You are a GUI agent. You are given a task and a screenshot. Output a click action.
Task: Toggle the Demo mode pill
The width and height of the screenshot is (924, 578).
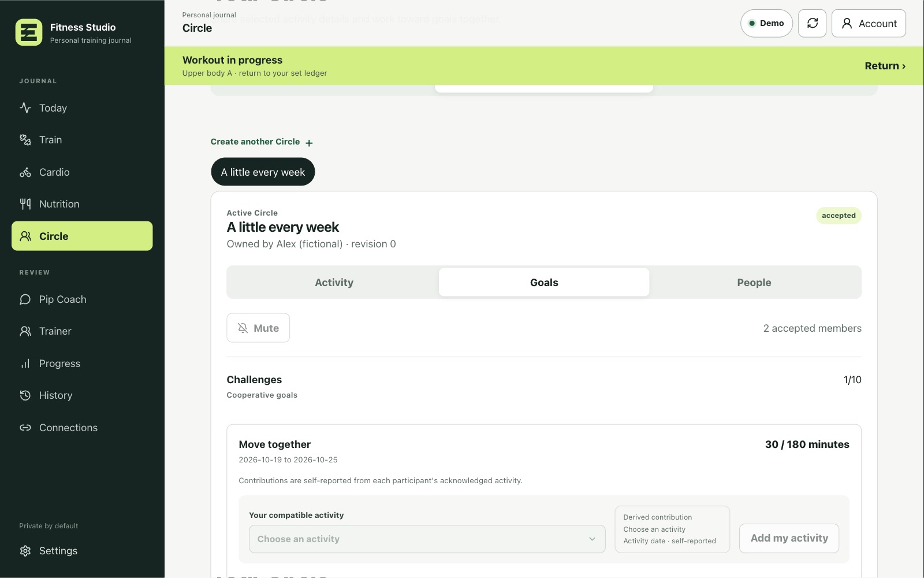[766, 23]
